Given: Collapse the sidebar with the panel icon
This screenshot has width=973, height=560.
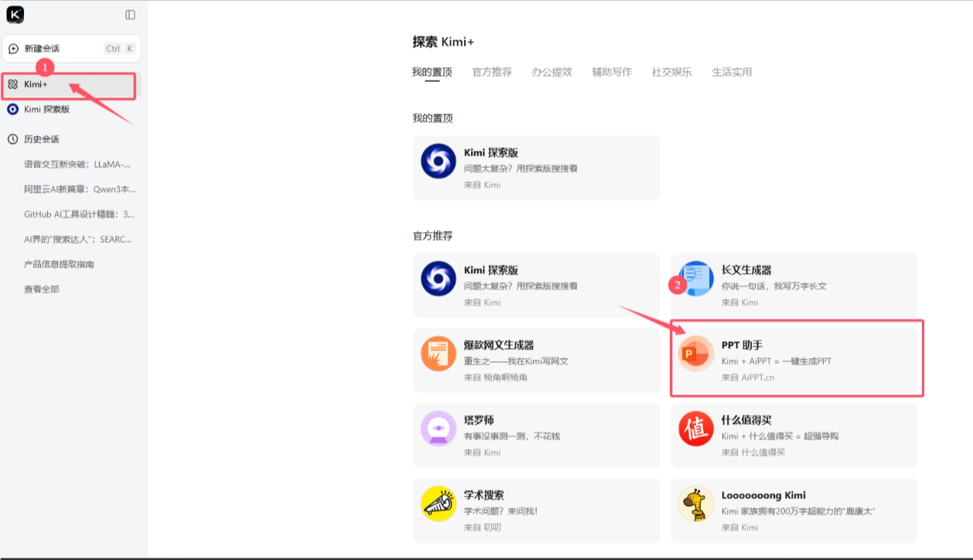Looking at the screenshot, I should [x=130, y=15].
